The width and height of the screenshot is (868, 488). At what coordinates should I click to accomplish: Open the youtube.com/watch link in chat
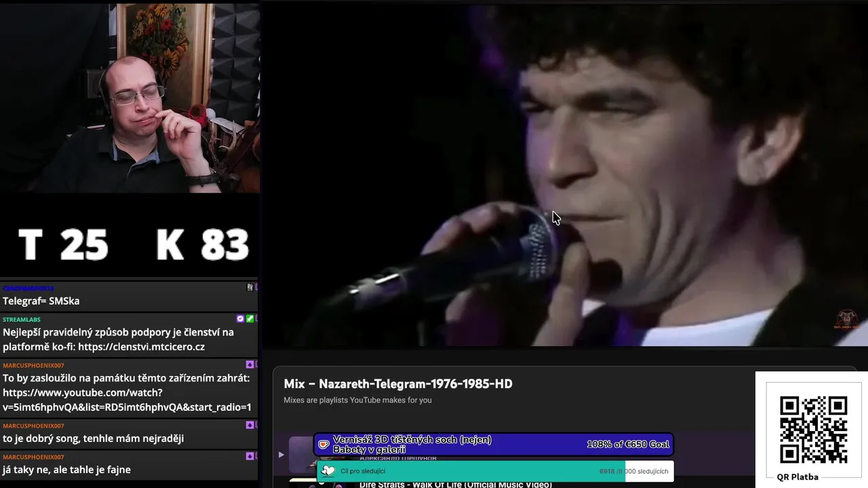[x=127, y=400]
